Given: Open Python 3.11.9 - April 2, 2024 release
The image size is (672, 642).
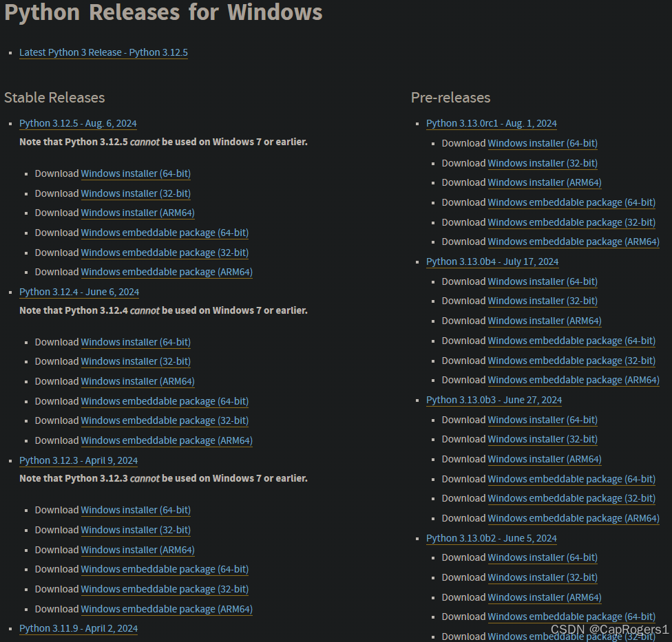Looking at the screenshot, I should pos(78,628).
